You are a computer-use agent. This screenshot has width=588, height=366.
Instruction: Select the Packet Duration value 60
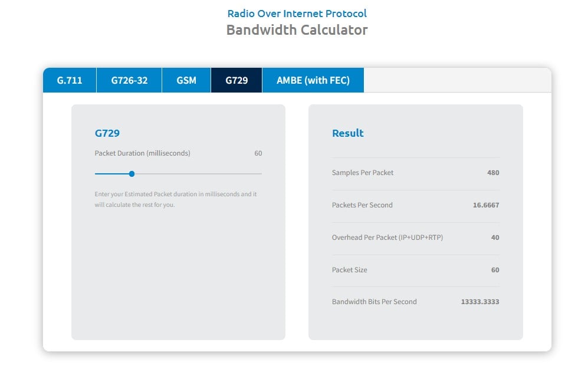click(257, 153)
